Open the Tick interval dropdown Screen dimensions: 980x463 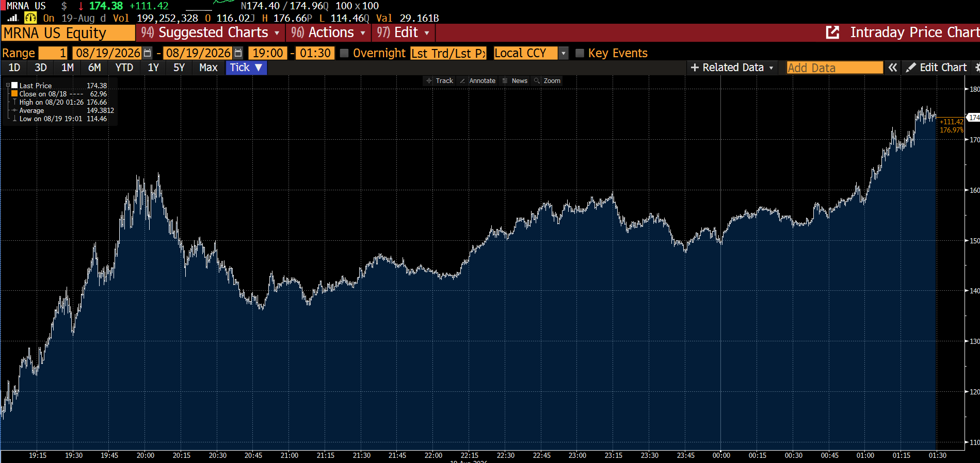(x=246, y=68)
